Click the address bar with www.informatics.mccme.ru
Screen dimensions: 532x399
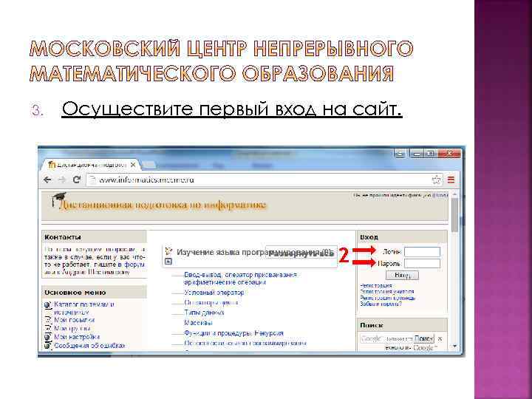coord(259,180)
